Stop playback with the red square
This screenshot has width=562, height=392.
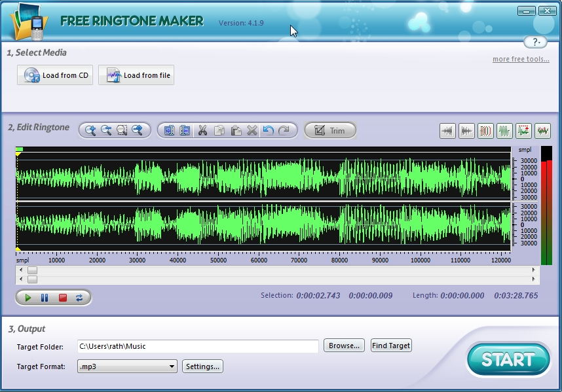coord(63,298)
